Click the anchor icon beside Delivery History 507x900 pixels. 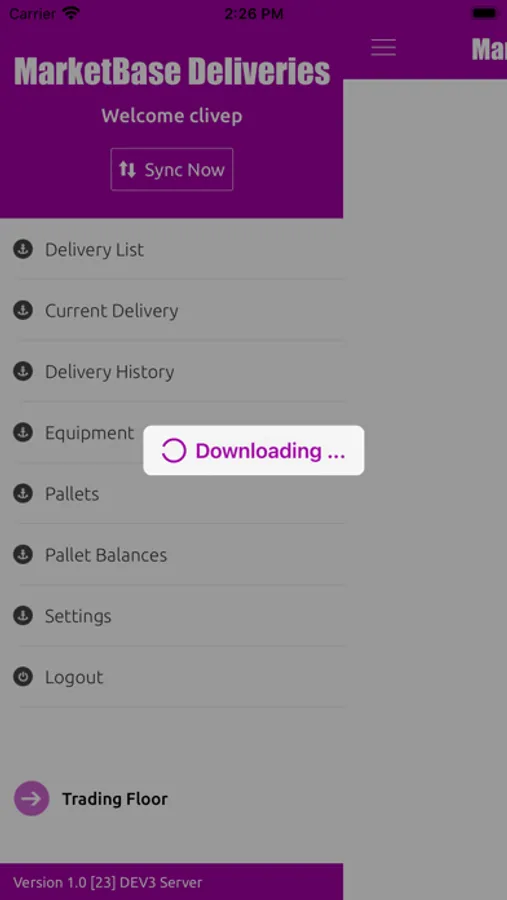pos(23,371)
